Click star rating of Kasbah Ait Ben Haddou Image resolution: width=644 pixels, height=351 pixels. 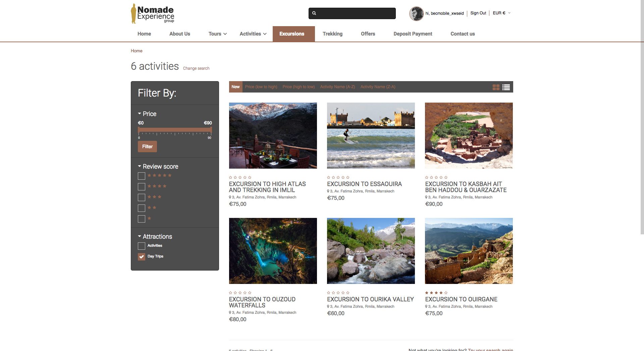(436, 177)
